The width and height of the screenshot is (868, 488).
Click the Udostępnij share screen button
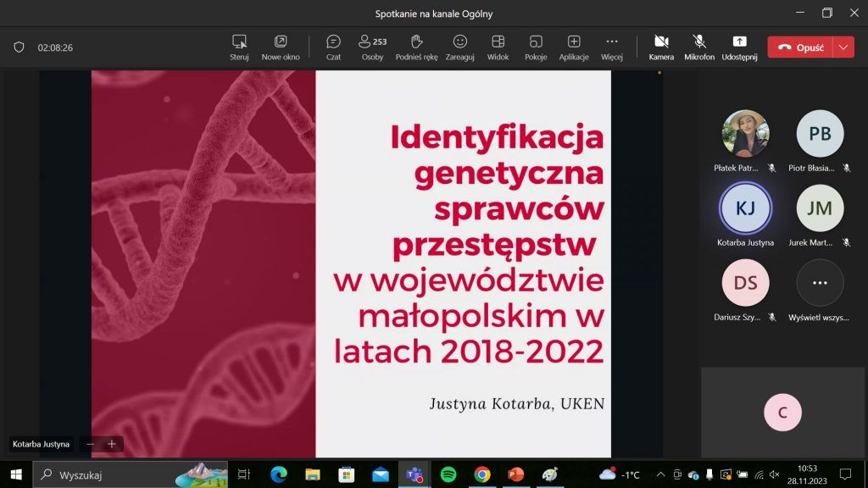739,47
